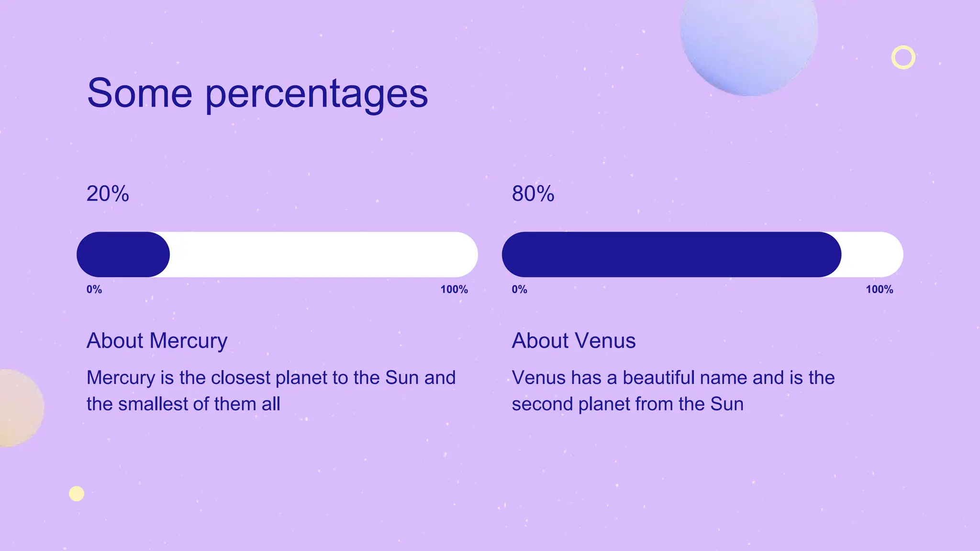
Task: Click the yellow ring circle icon
Action: tap(903, 57)
